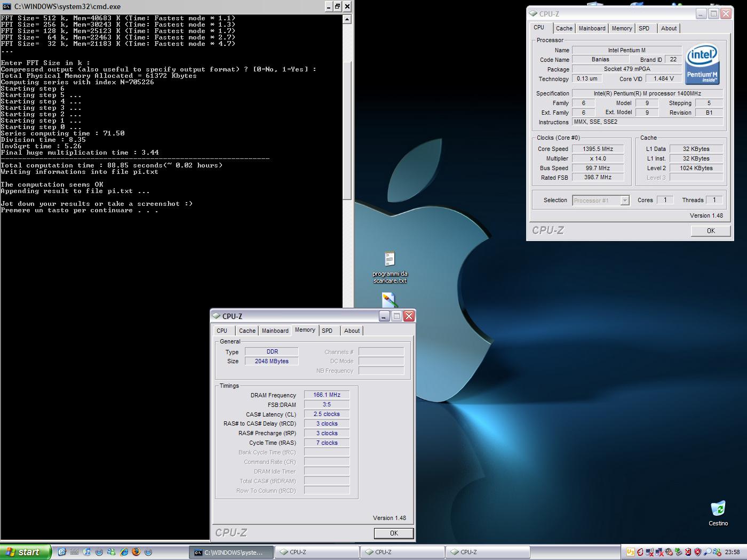
Task: Click the memory Type field showing DDR
Action: coord(272,351)
